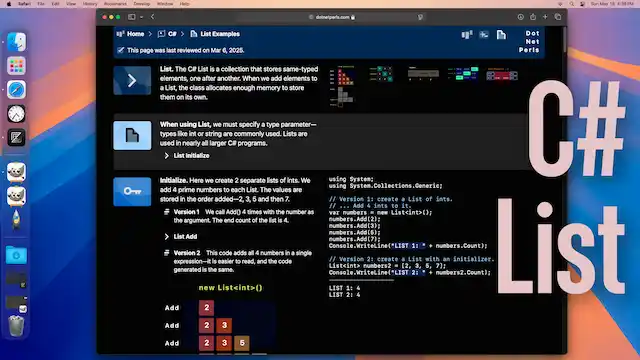640x360 pixels.
Task: Click the middle header icon with arrow
Action: [x=484, y=35]
